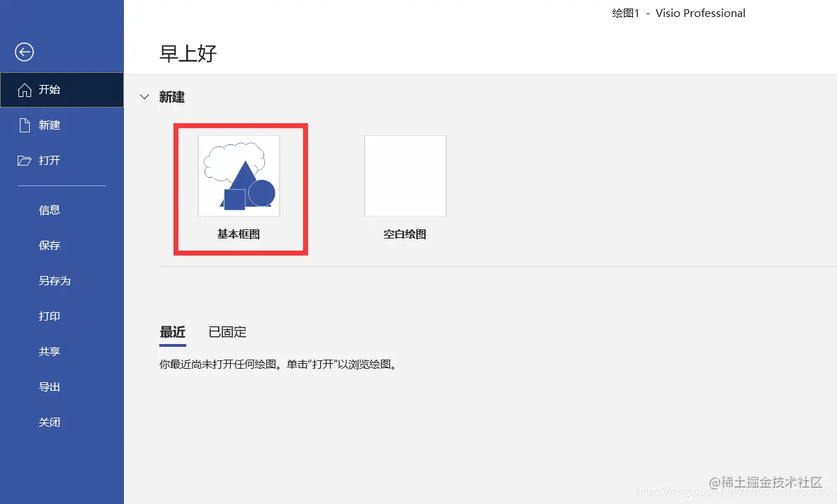Click the open folder icon beside 打开

24,161
